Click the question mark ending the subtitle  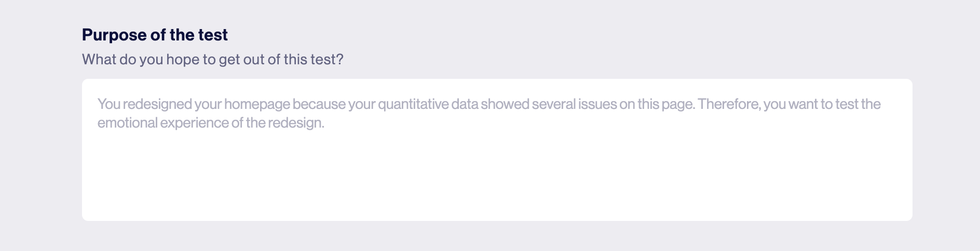[340, 60]
